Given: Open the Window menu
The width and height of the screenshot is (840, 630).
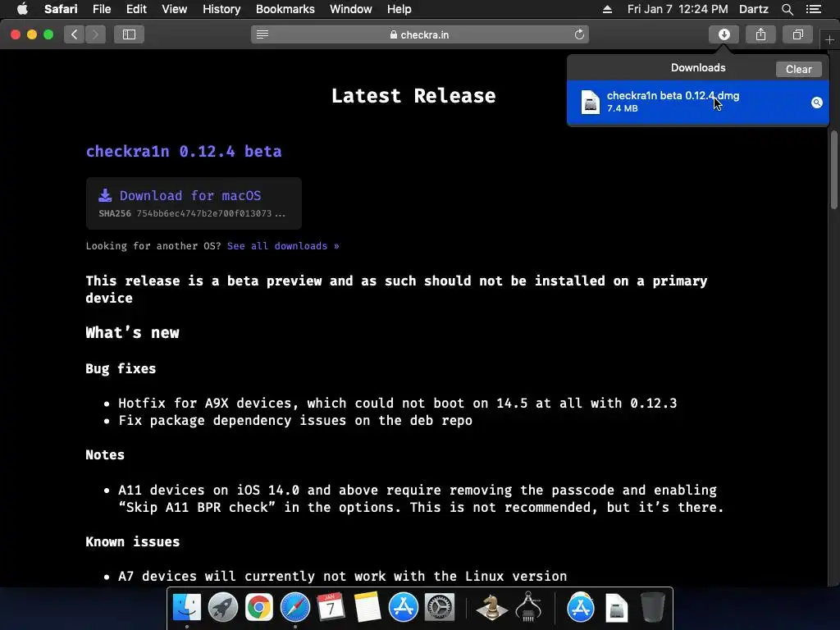Looking at the screenshot, I should [350, 9].
